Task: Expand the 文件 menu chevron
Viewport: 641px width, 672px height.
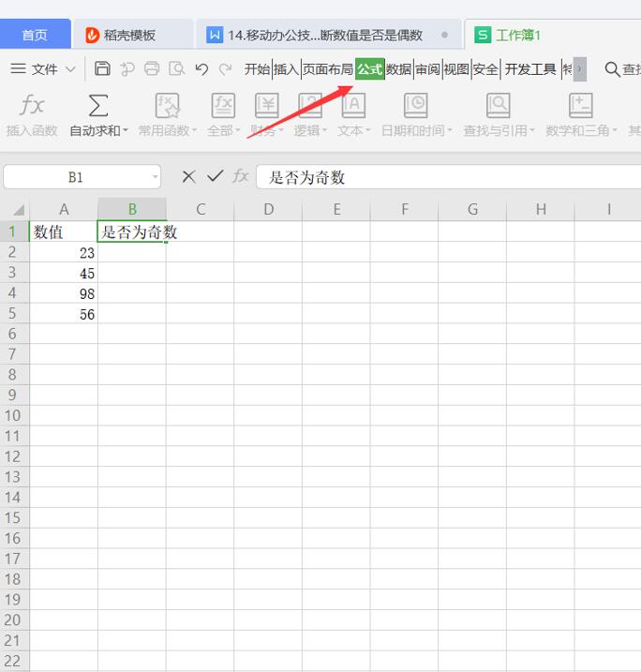Action: tap(70, 69)
